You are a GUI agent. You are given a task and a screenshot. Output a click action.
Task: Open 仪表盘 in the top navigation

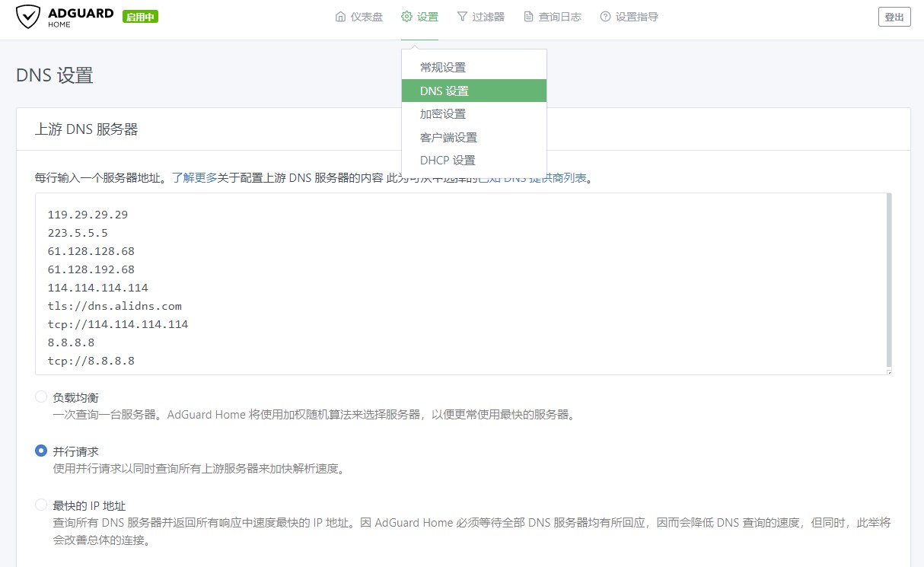(x=358, y=17)
